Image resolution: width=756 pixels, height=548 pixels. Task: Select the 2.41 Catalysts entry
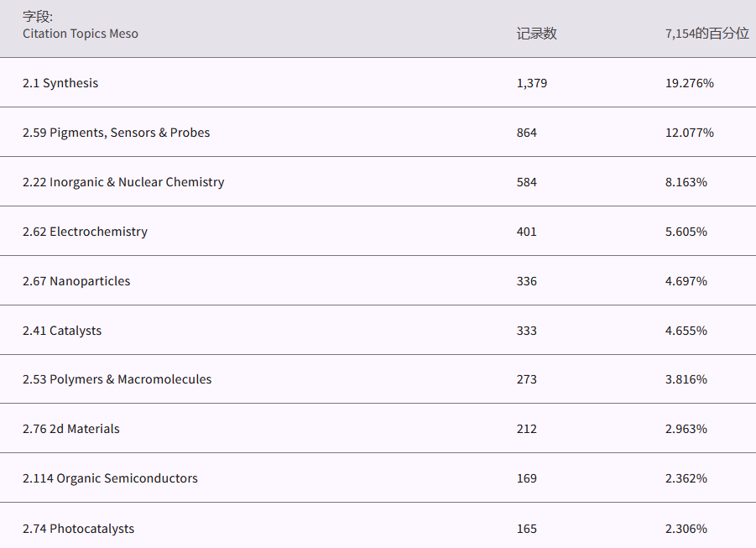coord(62,331)
